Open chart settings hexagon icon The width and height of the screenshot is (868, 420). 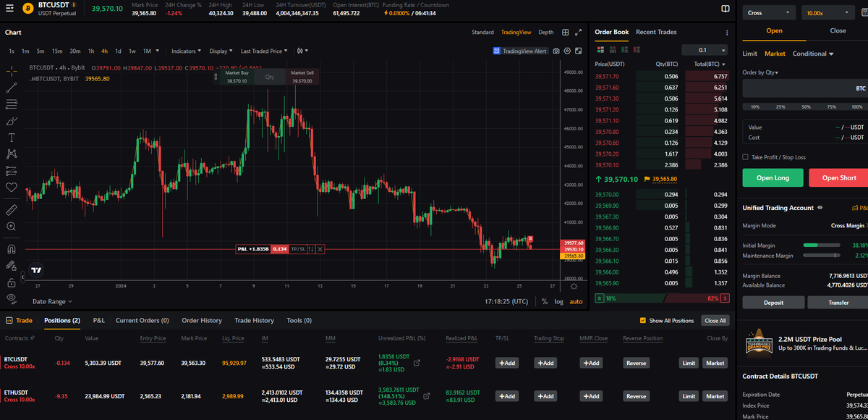click(x=568, y=51)
